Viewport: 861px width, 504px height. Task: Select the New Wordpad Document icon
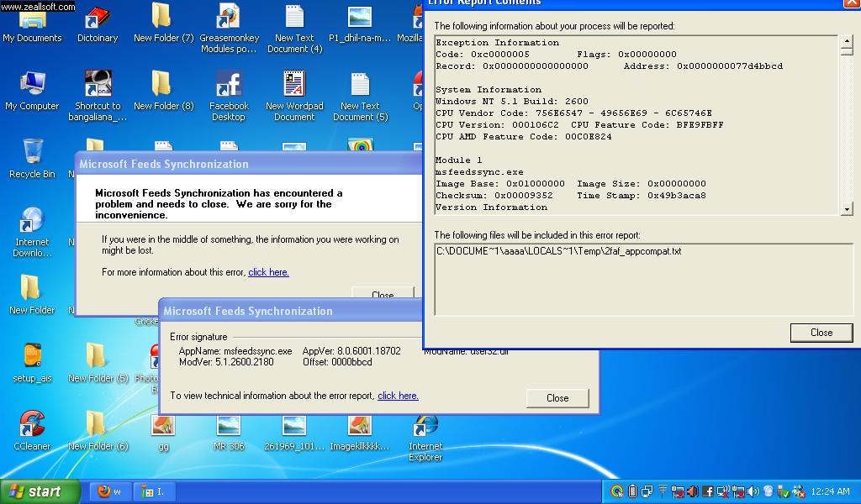[x=294, y=96]
